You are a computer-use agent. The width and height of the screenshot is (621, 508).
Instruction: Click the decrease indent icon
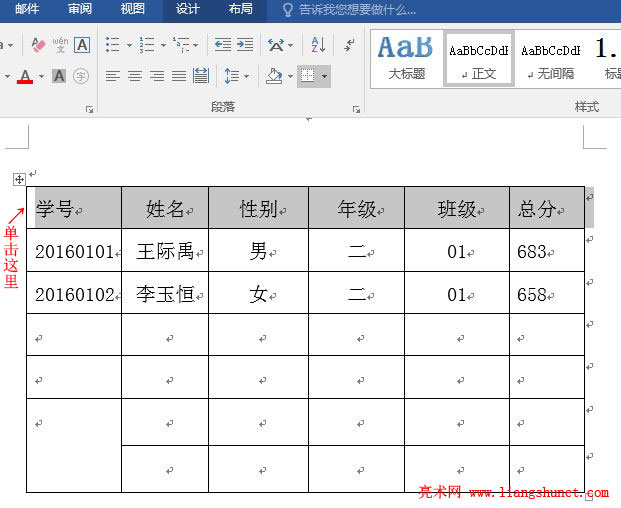pos(223,45)
